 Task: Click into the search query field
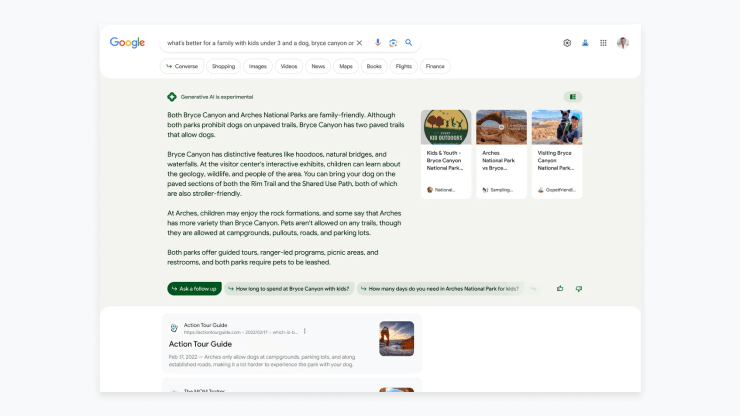pyautogui.click(x=260, y=43)
